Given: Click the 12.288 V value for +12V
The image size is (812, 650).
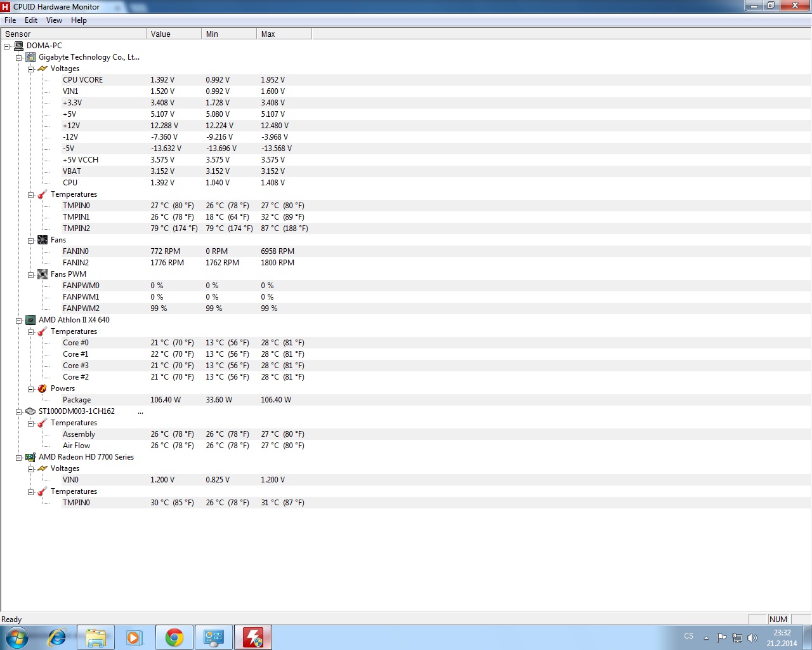Looking at the screenshot, I should tap(164, 126).
